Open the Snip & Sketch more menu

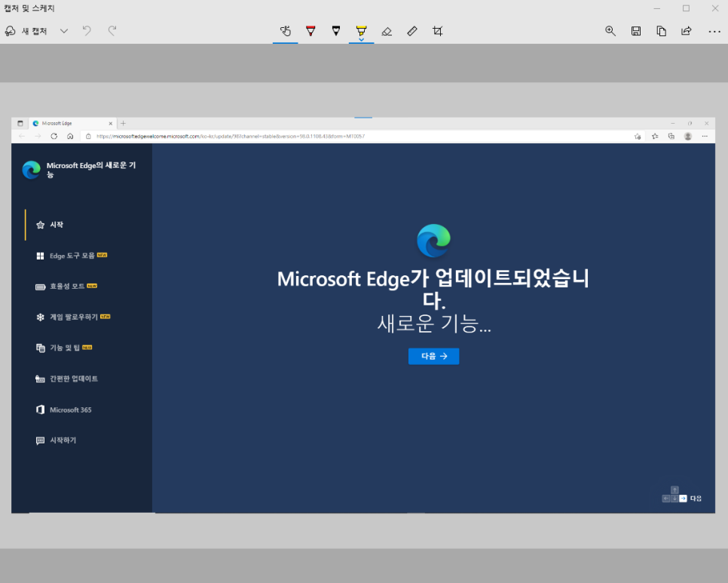[714, 31]
